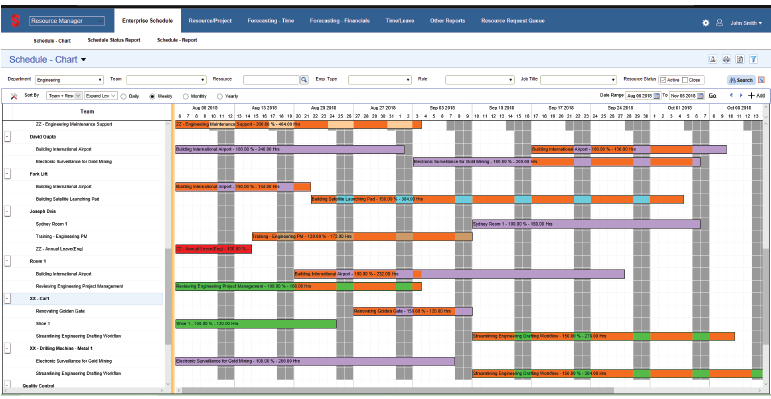Click the clear-search icon beside Search

pyautogui.click(x=761, y=80)
